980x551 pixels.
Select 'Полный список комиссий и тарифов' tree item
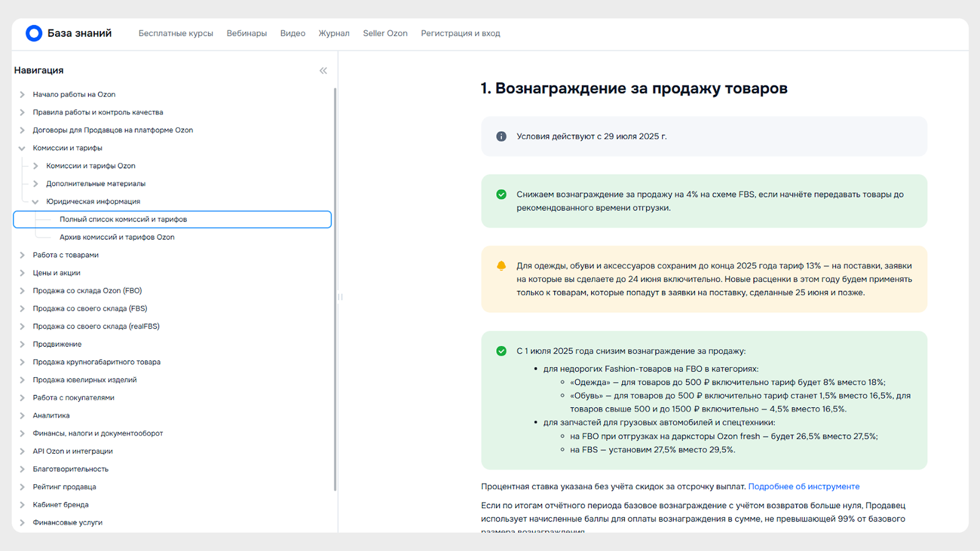tap(172, 219)
